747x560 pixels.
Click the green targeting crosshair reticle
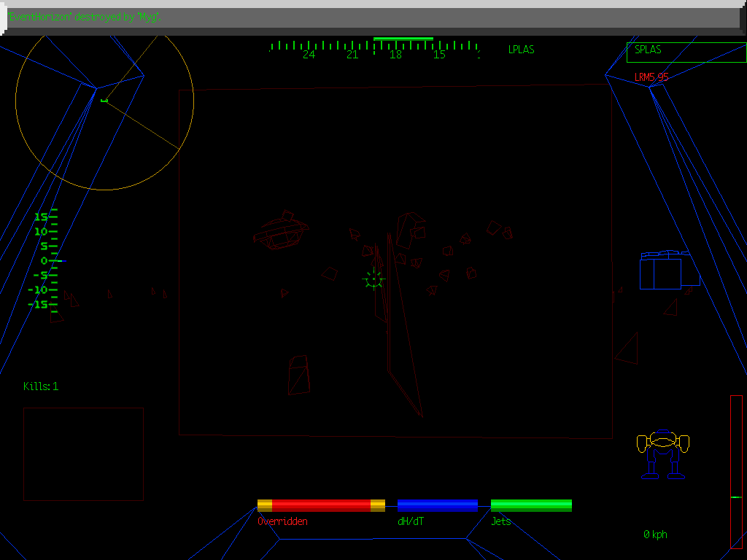coord(373,279)
